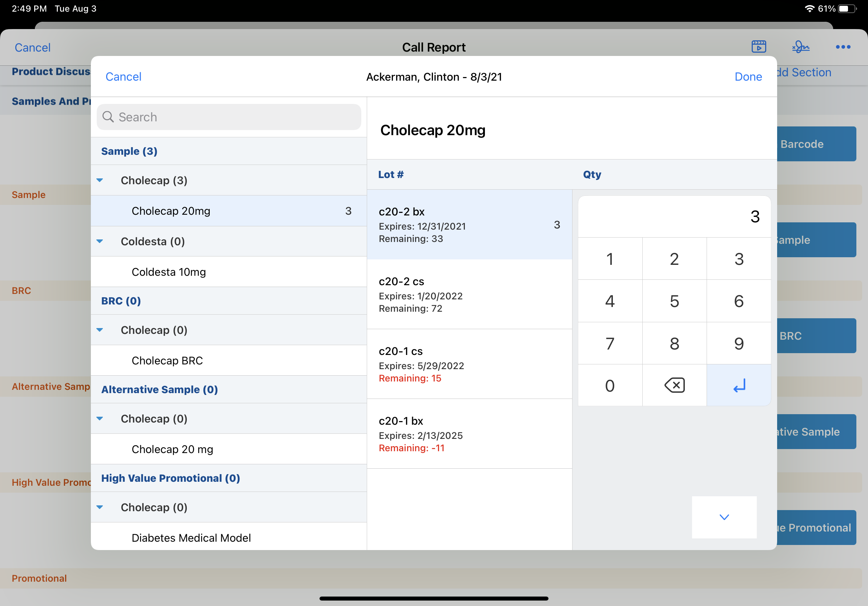
Task: Type in the Search field
Action: click(x=234, y=117)
